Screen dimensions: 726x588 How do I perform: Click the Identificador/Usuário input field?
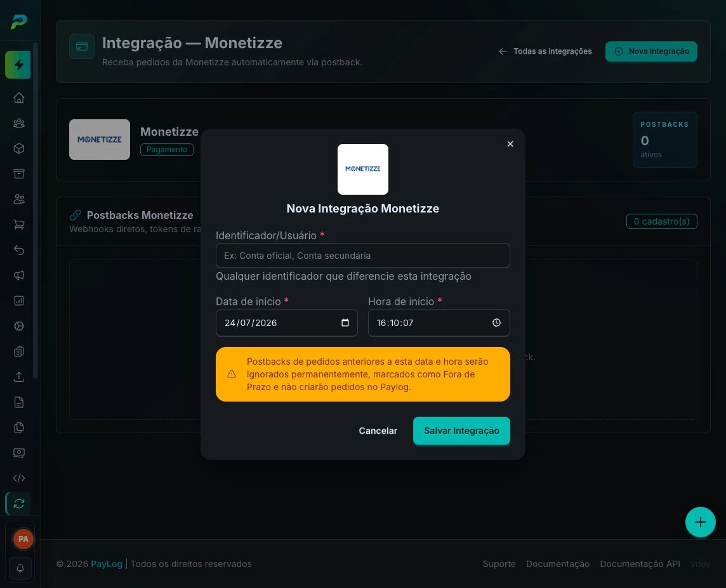tap(362, 256)
